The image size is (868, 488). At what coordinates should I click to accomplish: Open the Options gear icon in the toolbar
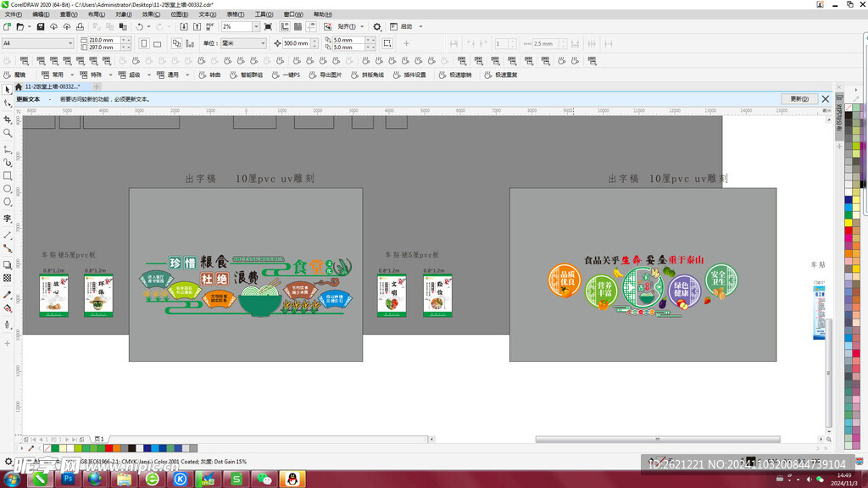[x=377, y=26]
